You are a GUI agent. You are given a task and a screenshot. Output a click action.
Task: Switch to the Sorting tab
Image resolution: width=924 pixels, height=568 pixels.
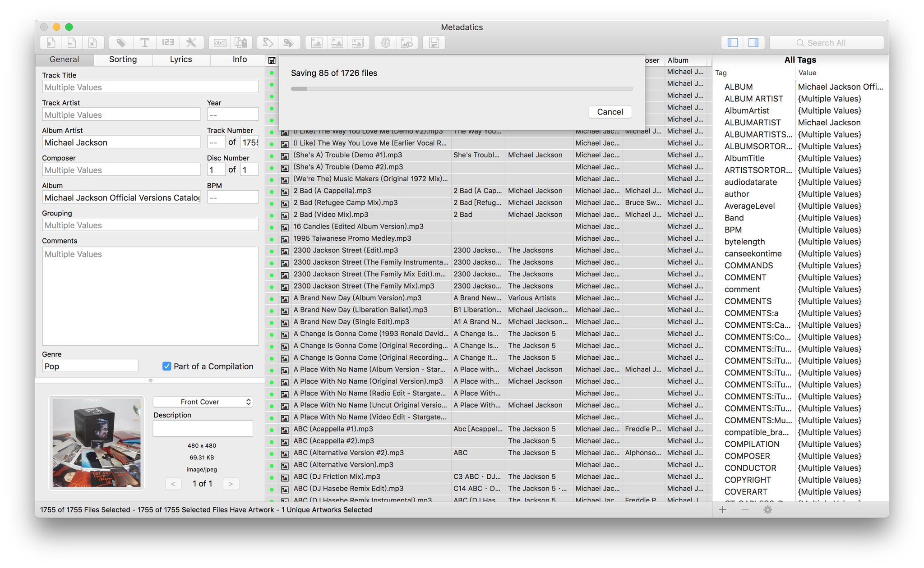[x=123, y=60]
